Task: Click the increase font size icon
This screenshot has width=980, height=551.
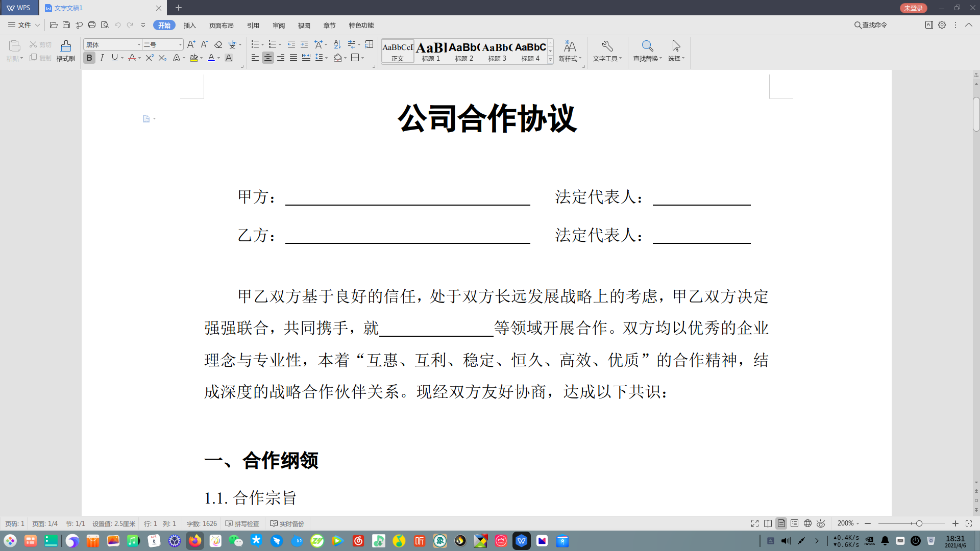Action: tap(191, 44)
